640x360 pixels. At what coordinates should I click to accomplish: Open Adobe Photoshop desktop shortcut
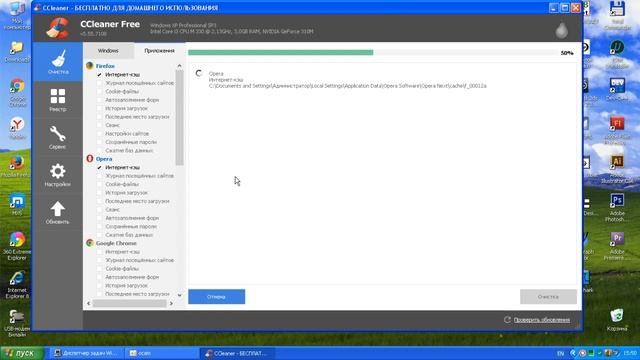tap(617, 207)
